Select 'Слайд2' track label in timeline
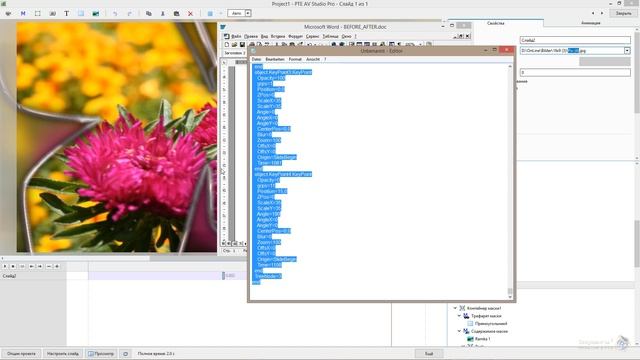This screenshot has height=360, width=640. (x=9, y=276)
